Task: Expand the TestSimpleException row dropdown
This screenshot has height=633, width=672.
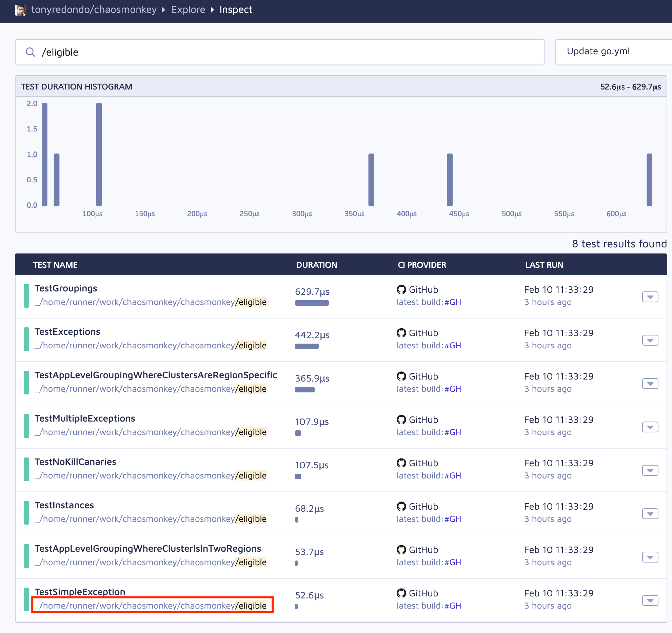Action: (x=650, y=601)
